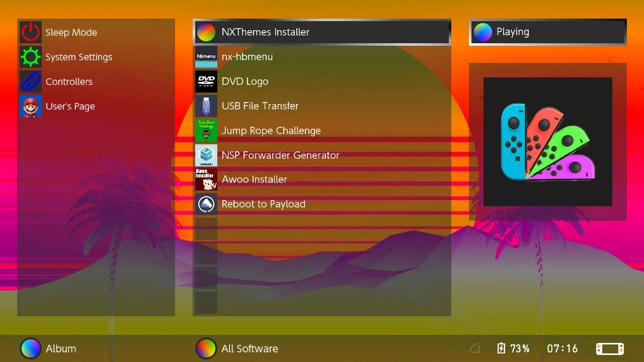
Task: Start the Jump Rope Challenge icon
Action: pyautogui.click(x=206, y=131)
